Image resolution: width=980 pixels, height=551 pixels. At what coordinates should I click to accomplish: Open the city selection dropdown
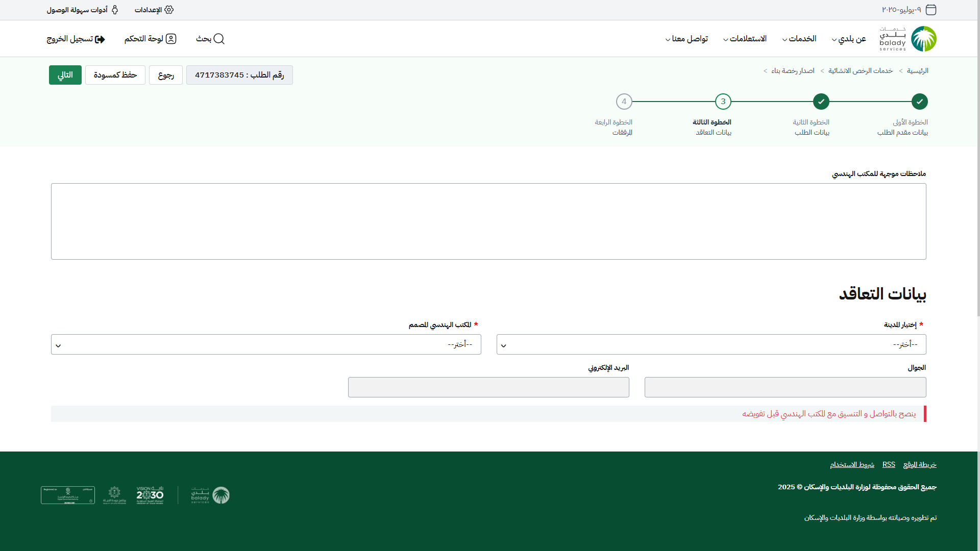tap(711, 344)
